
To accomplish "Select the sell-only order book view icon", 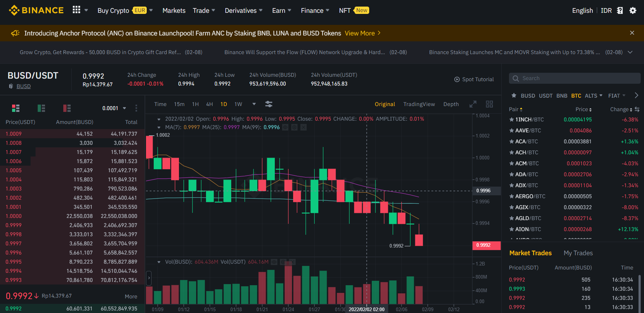I will (67, 108).
